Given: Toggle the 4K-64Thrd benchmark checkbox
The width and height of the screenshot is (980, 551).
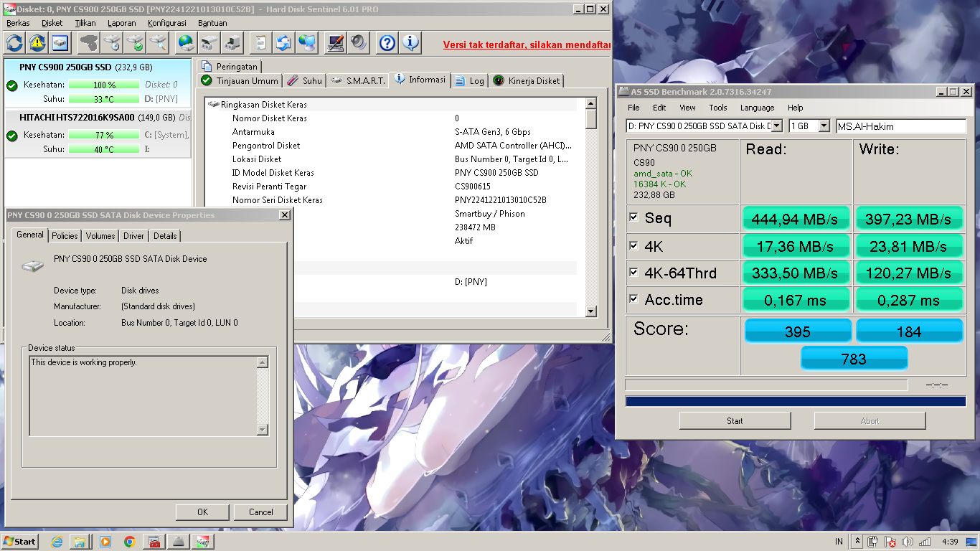Looking at the screenshot, I should [x=633, y=273].
